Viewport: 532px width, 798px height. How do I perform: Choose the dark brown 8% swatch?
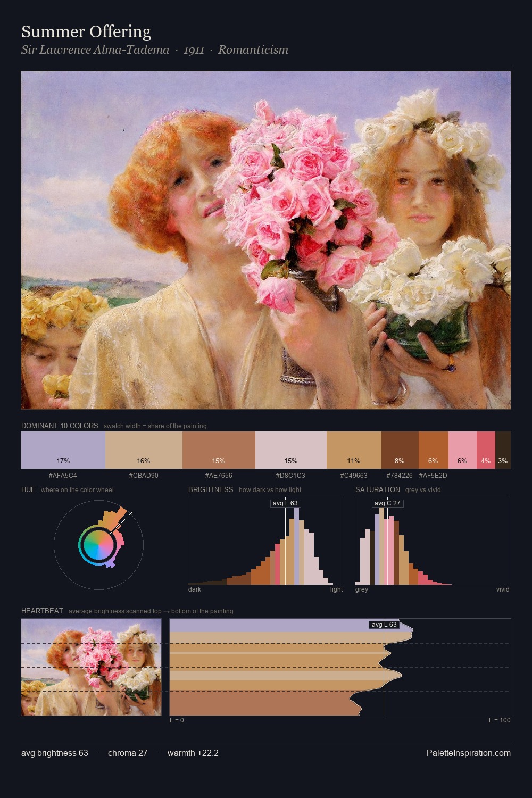point(400,450)
